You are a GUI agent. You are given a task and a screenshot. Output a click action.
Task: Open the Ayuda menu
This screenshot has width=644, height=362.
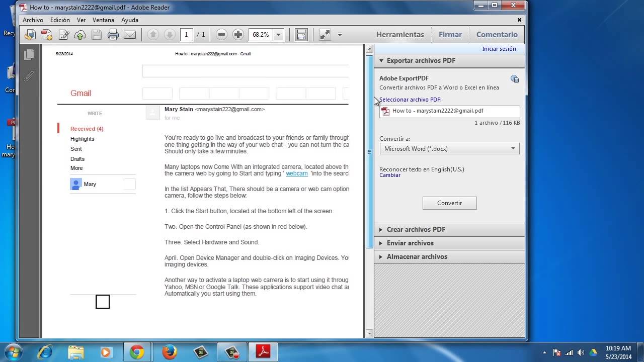click(x=130, y=20)
